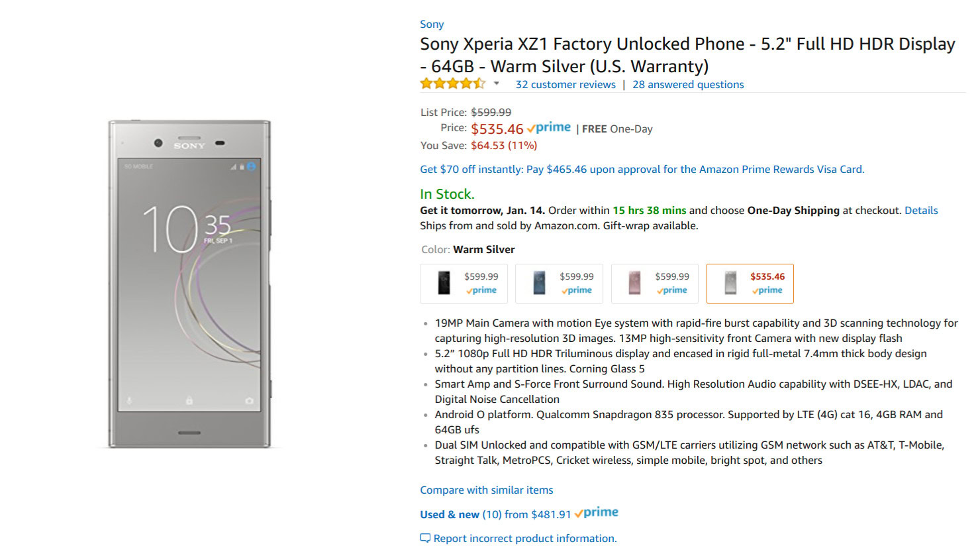Click the Prime logo beside used offers

coord(597,513)
